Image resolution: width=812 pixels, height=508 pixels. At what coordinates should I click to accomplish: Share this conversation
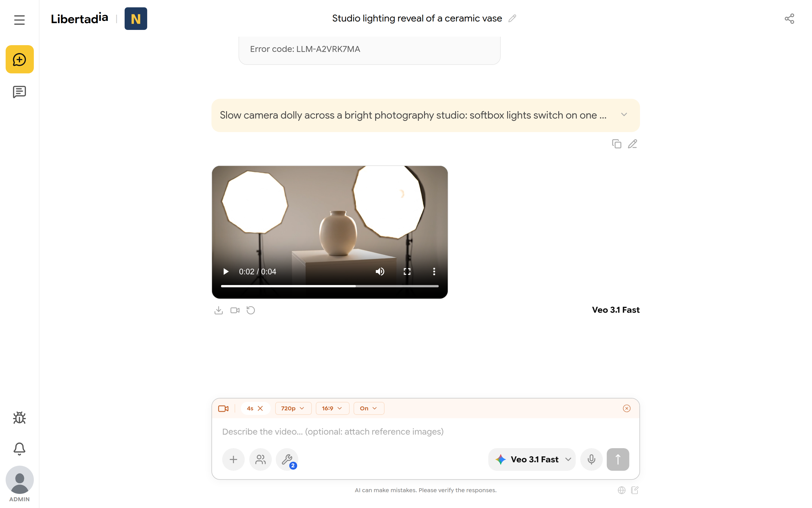coord(789,18)
